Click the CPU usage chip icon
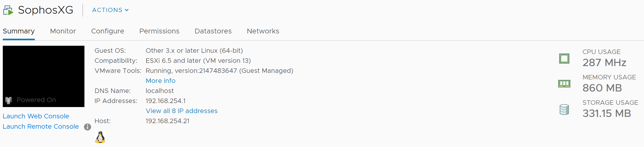The height and width of the screenshot is (147, 644). click(x=564, y=59)
